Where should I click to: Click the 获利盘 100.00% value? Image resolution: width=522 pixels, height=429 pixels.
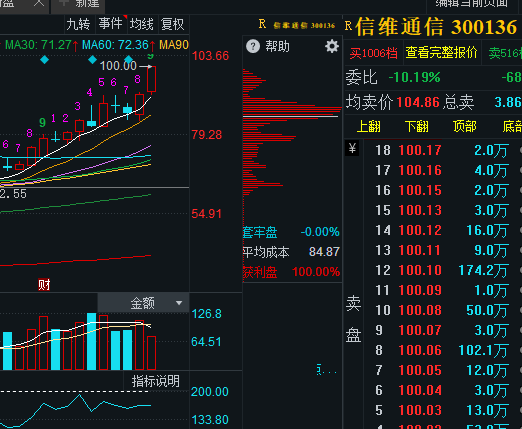point(316,272)
